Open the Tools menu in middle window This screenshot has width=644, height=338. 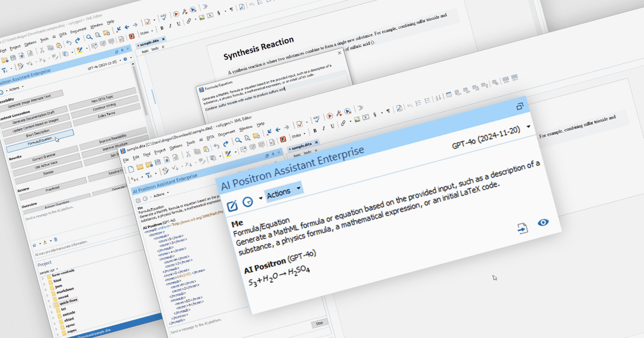(191, 142)
